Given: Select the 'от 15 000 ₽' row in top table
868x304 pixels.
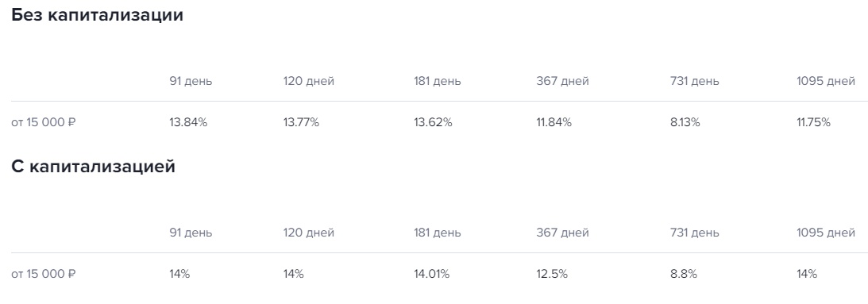Looking at the screenshot, I should click(x=439, y=122).
